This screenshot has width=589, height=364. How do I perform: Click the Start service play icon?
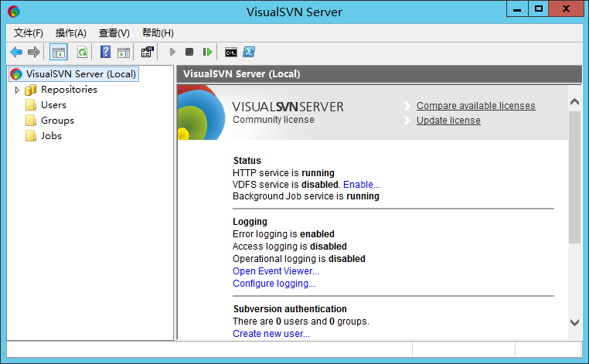click(x=172, y=52)
